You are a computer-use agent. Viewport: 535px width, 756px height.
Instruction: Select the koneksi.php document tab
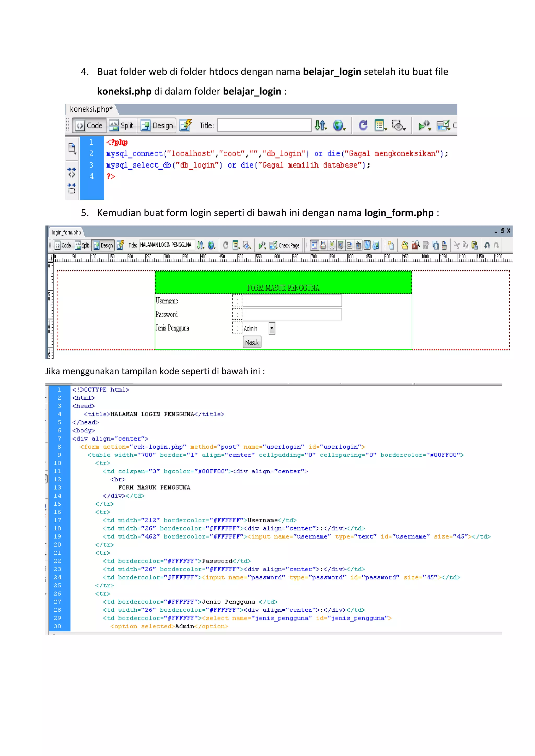point(91,109)
